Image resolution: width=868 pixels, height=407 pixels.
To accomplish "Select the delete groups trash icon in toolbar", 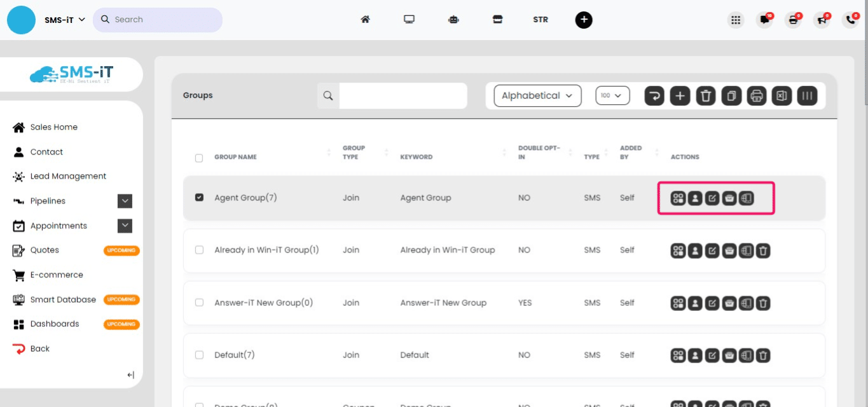I will click(x=706, y=95).
